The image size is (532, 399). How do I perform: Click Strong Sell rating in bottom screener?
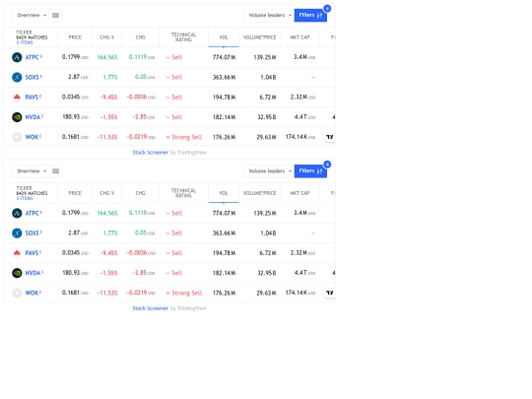coord(184,293)
